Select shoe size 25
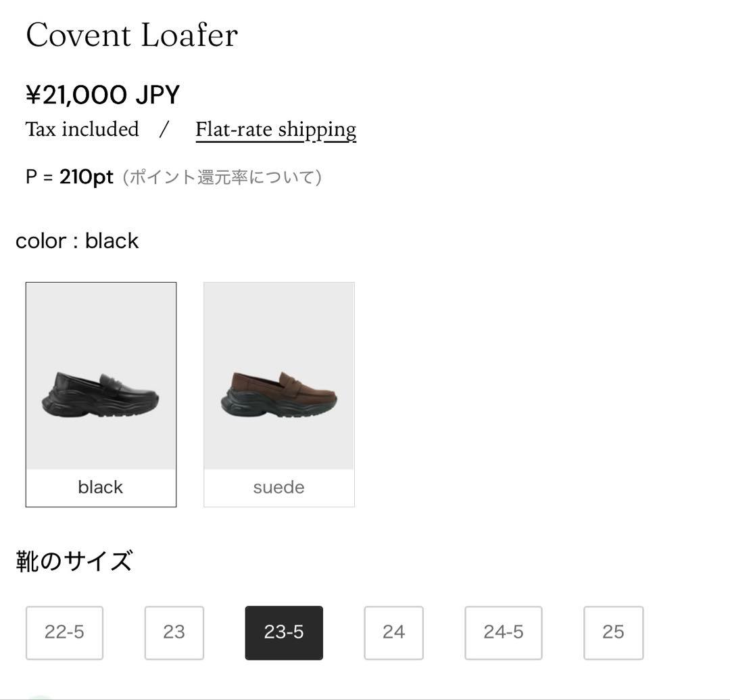 pyautogui.click(x=613, y=632)
